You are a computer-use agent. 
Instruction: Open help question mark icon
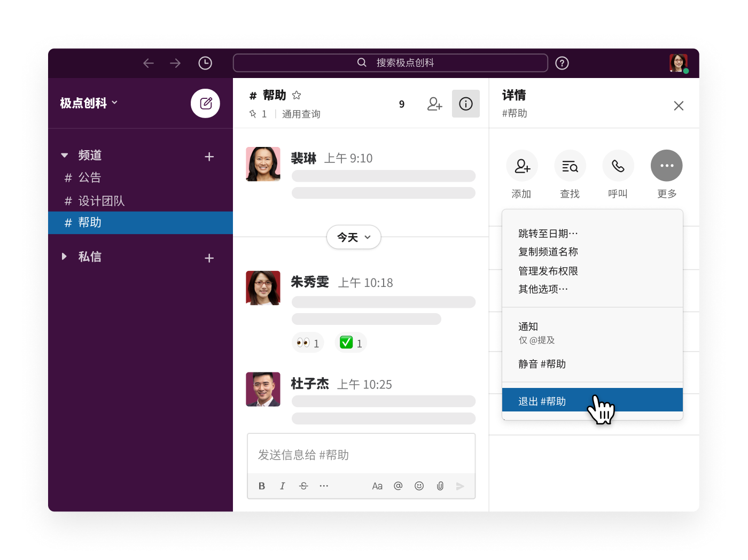[x=562, y=63]
